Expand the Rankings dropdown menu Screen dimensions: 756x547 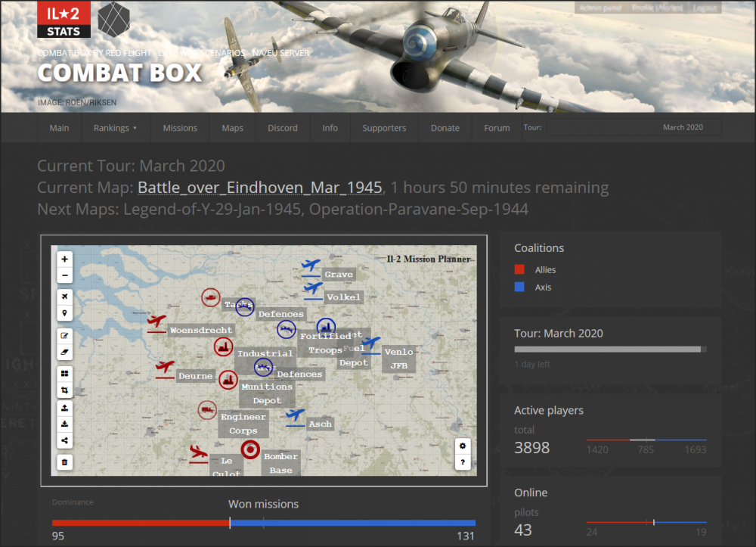115,128
